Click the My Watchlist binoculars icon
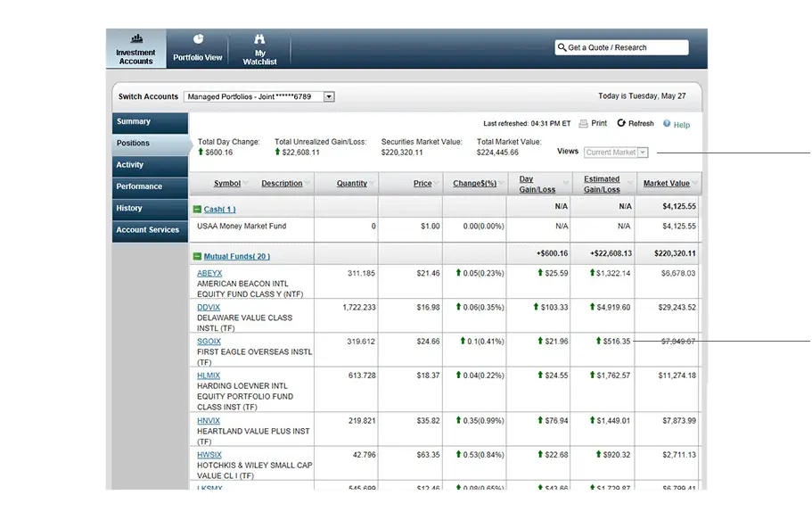Screen dimensions: 812x528 coord(259,39)
